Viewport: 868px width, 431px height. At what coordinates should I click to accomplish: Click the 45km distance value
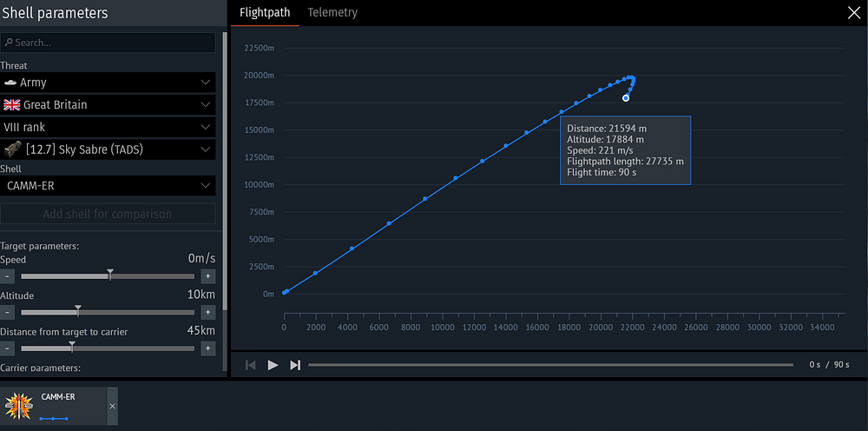coord(201,331)
